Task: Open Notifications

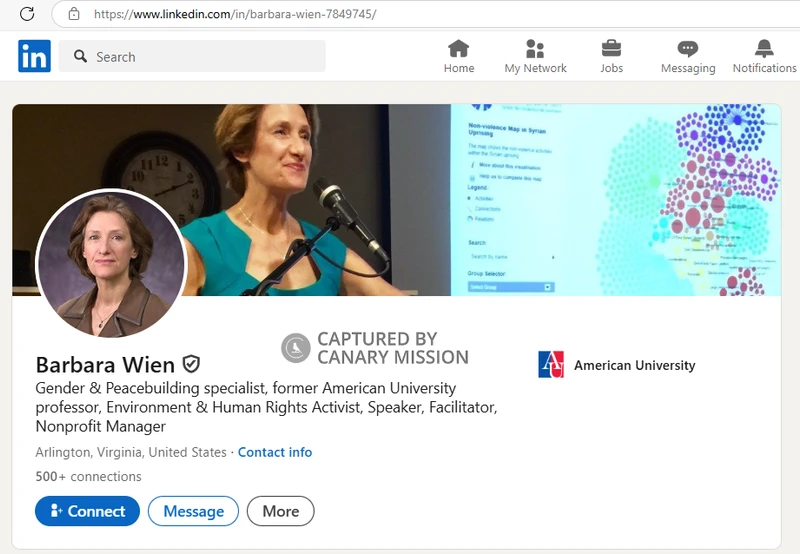Action: click(x=764, y=57)
